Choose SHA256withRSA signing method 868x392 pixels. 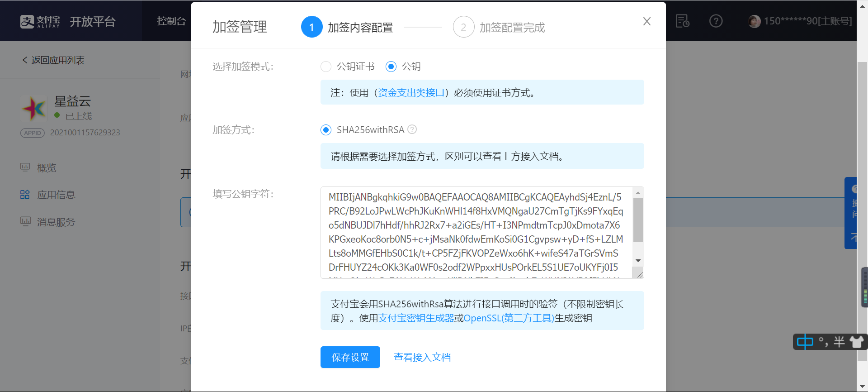click(326, 130)
